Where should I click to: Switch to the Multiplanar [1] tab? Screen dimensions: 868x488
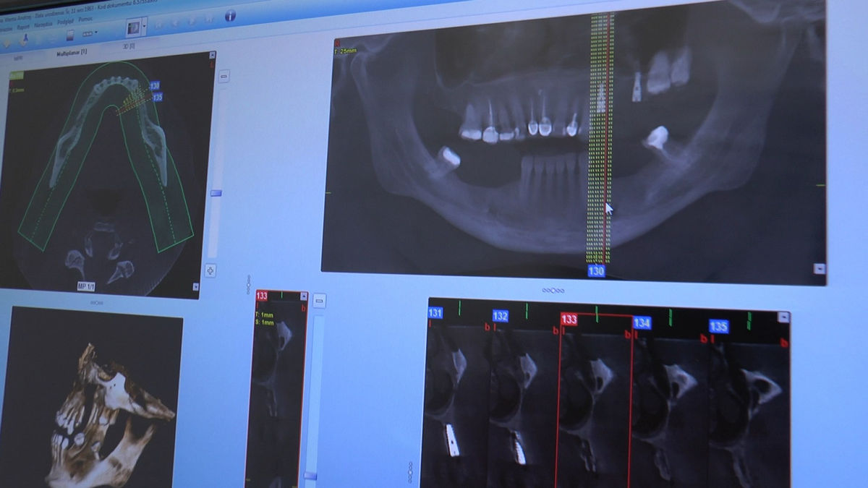[x=72, y=53]
